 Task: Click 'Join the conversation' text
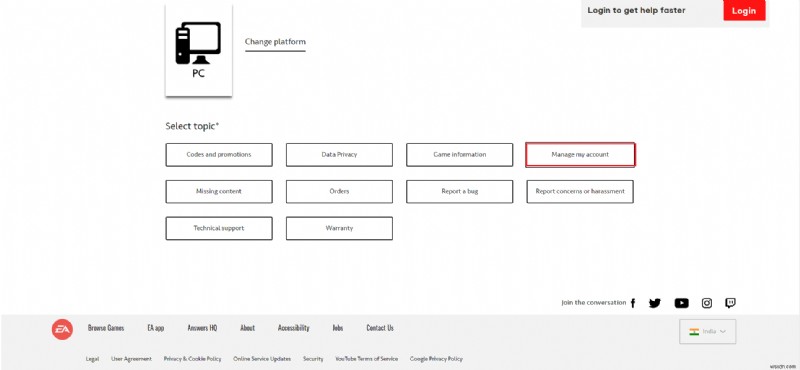593,303
